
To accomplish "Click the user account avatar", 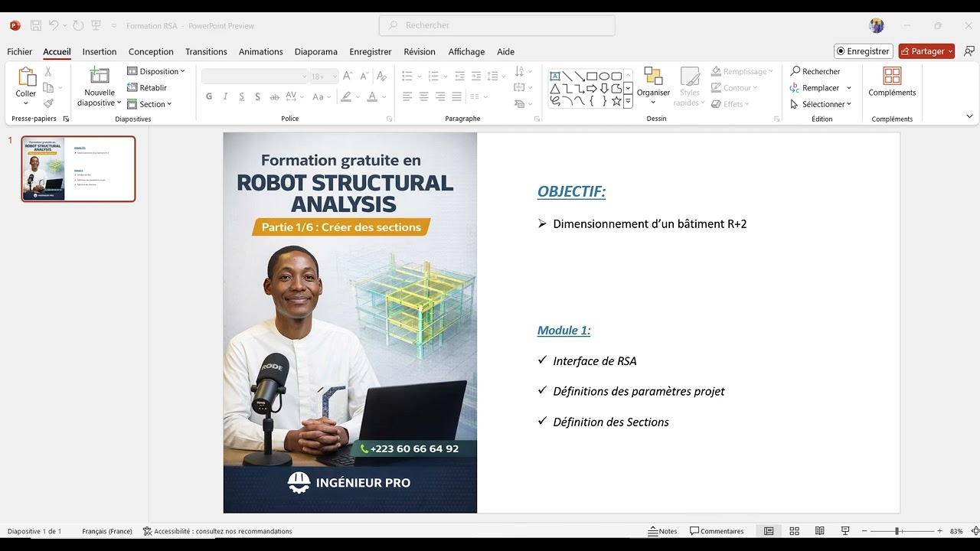I will (x=877, y=25).
